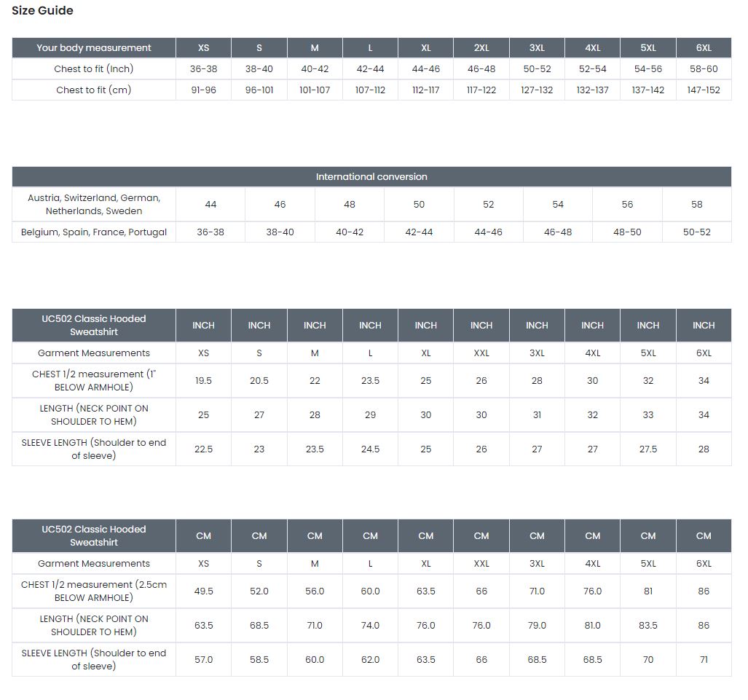Click the 147-152 chest cm cell

tap(703, 90)
